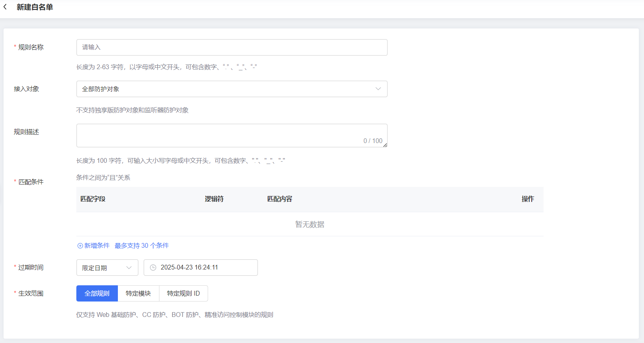Click the 最多支持 30 个条件 hint text
The height and width of the screenshot is (343, 644).
(142, 246)
